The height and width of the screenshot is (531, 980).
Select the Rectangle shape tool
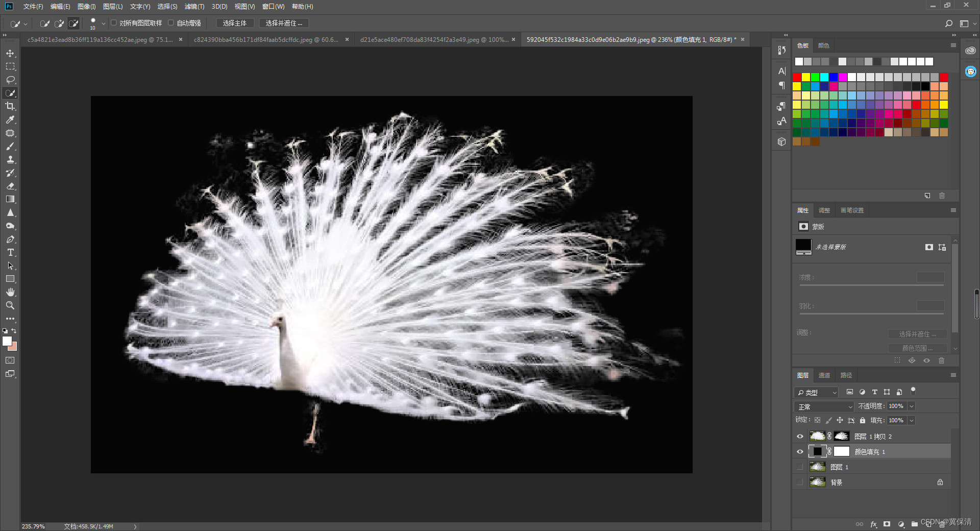[x=10, y=279]
